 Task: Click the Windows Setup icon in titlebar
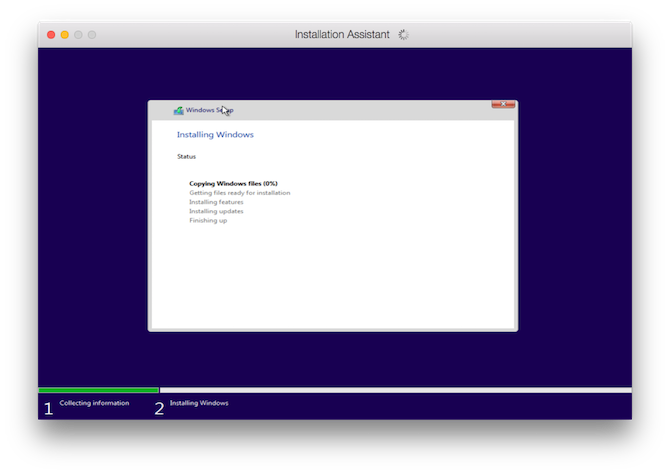point(178,111)
